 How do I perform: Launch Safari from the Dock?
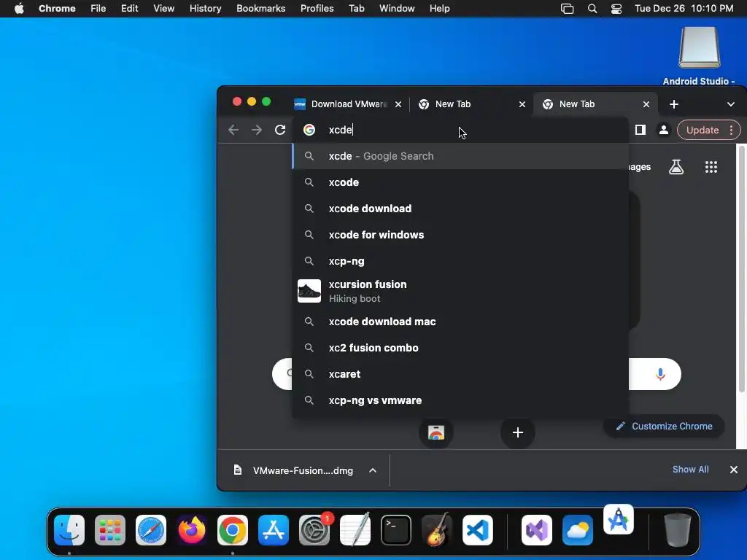[x=151, y=530]
